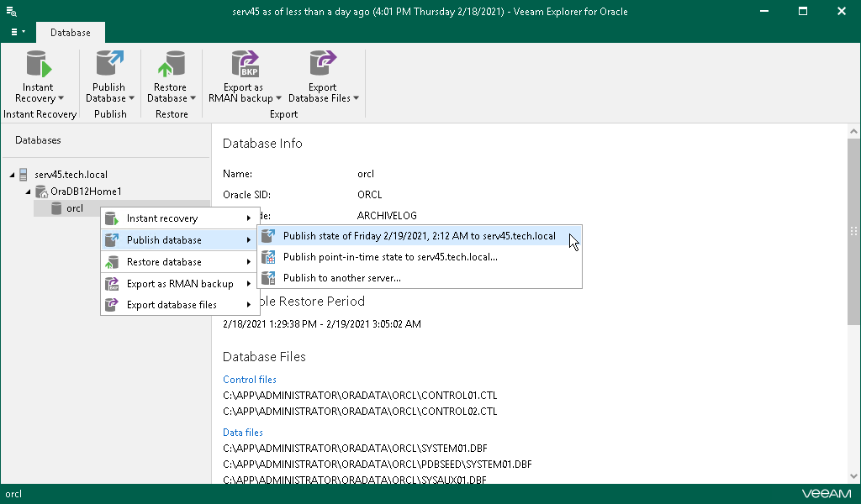Image resolution: width=861 pixels, height=504 pixels.
Task: Click the CONTROL01.CTL file path
Action: click(x=360, y=396)
